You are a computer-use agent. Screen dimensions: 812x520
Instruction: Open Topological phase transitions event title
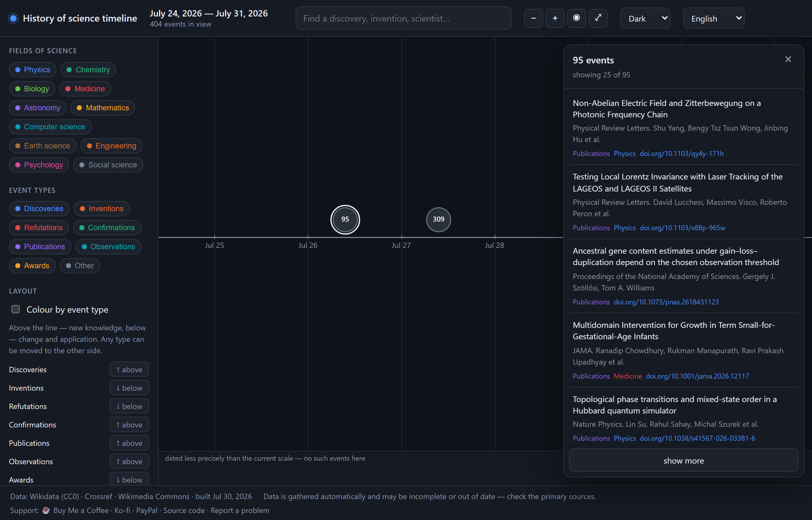pos(675,405)
